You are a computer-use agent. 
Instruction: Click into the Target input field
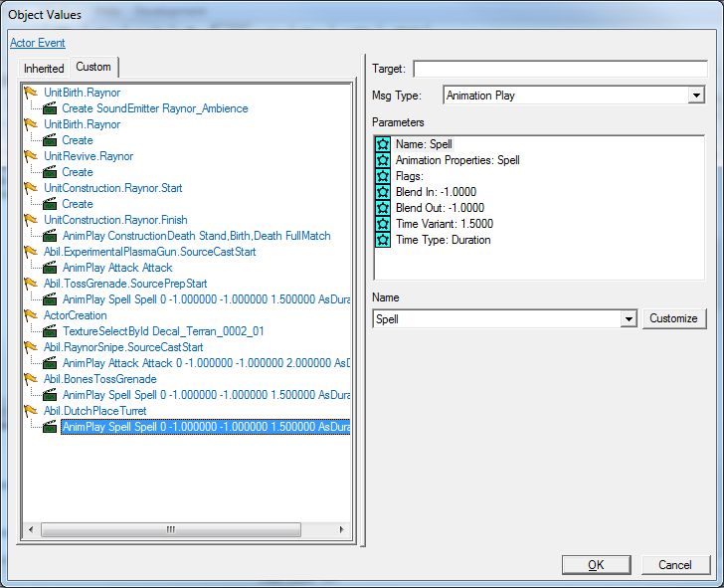click(x=560, y=69)
